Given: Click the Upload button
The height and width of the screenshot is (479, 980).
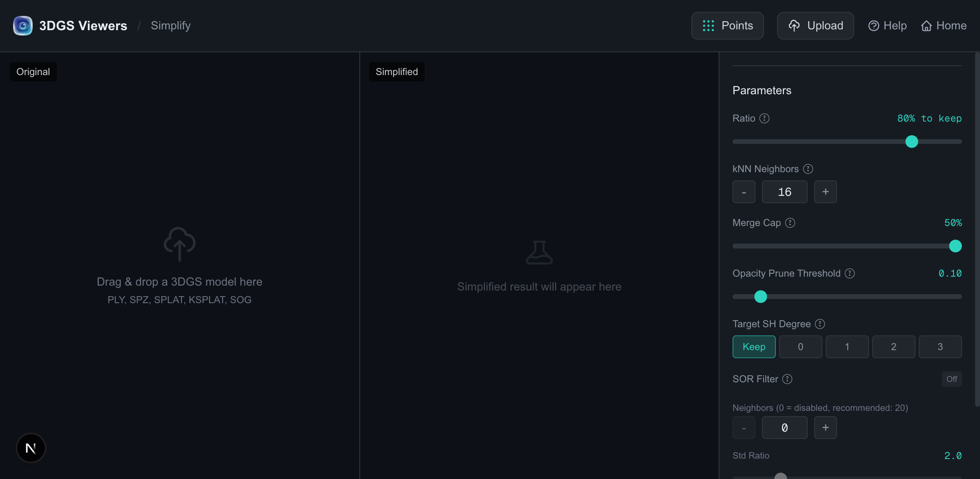Looking at the screenshot, I should pyautogui.click(x=815, y=26).
